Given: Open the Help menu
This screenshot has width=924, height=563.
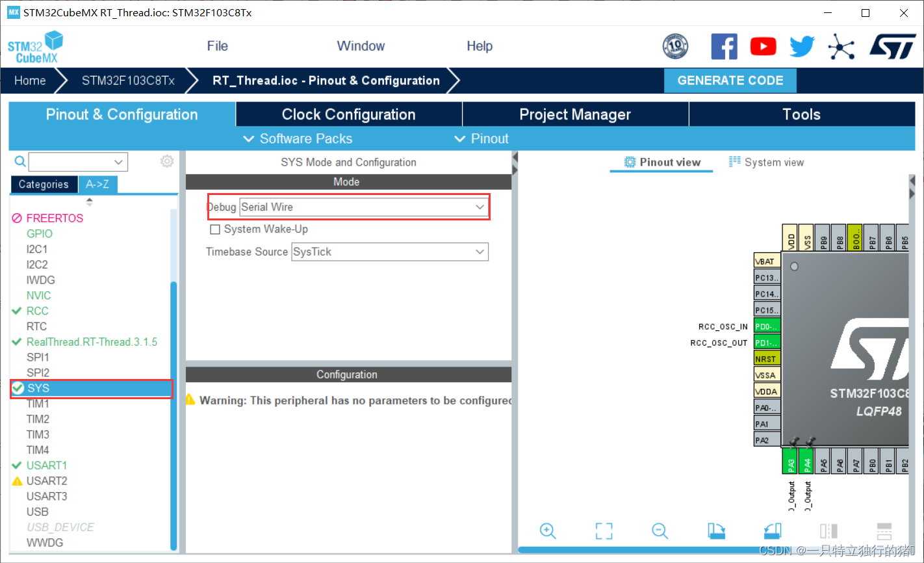Looking at the screenshot, I should [x=480, y=46].
